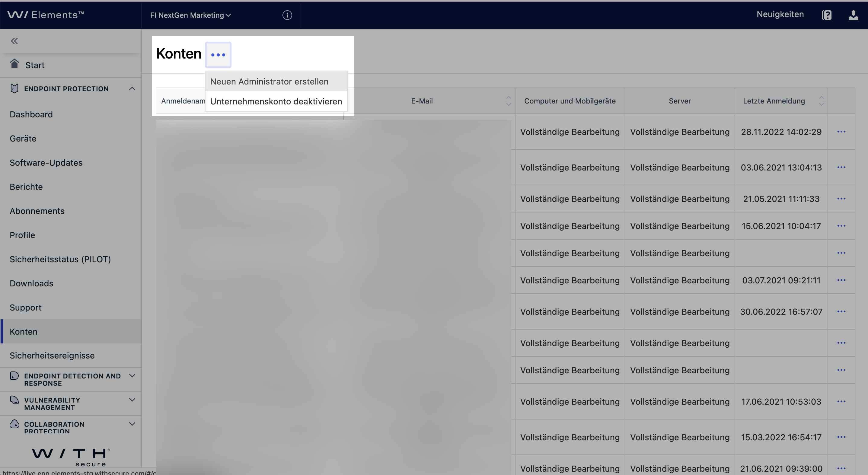Screen dimensions: 868x475
Task: Click the info icon beside FI NextGen Marketing
Action: coord(287,15)
